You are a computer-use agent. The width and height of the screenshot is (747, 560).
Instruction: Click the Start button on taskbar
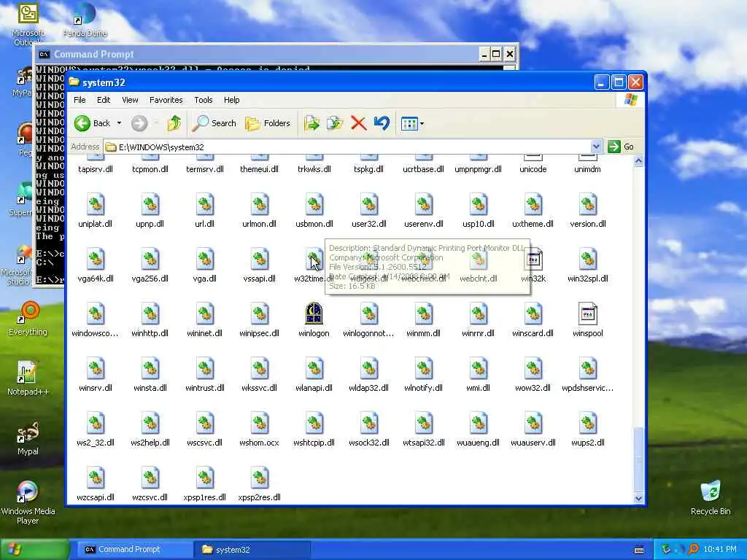click(34, 549)
